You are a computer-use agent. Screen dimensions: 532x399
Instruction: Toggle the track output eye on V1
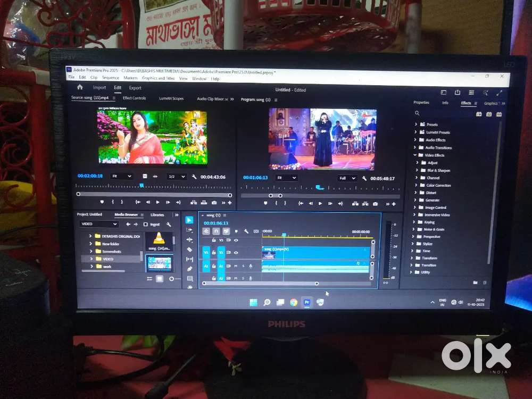[236, 253]
